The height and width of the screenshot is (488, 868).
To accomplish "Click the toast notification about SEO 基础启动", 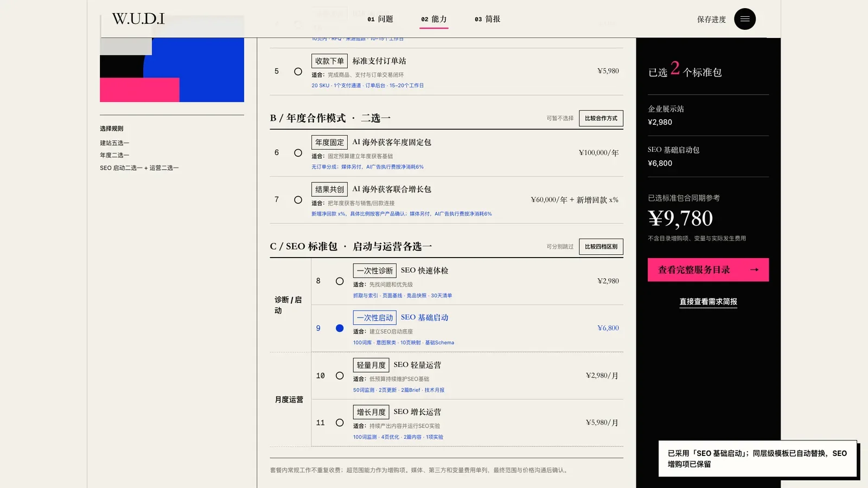I will (x=757, y=459).
